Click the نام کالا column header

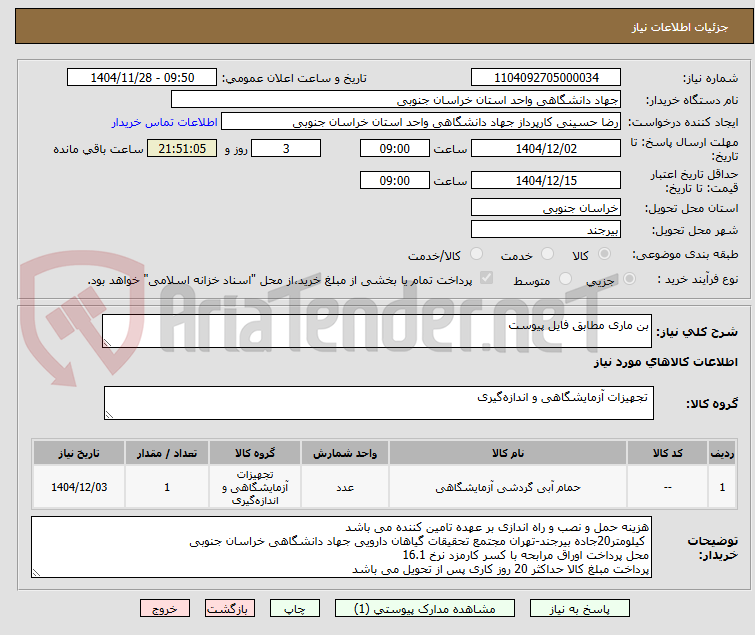tap(508, 453)
